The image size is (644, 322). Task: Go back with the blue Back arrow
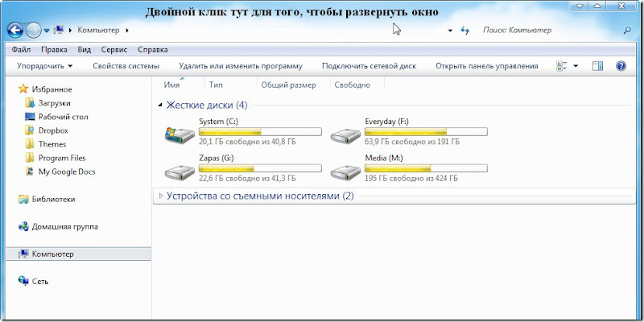click(14, 31)
